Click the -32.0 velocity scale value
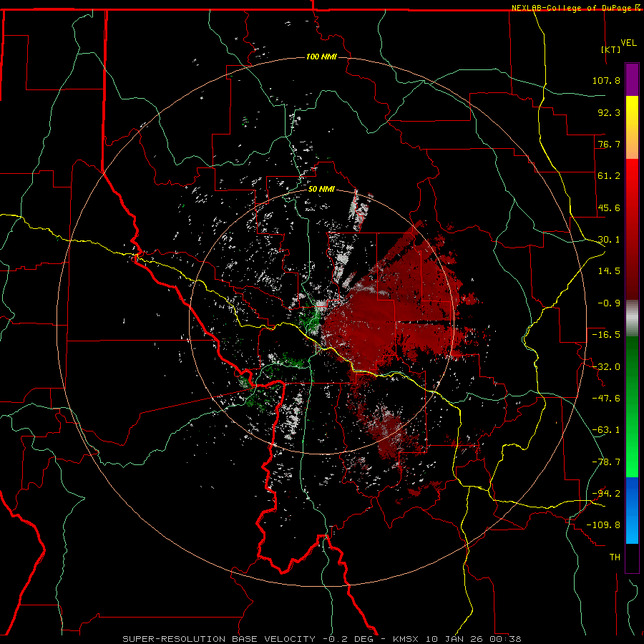The height and width of the screenshot is (644, 644). click(606, 367)
